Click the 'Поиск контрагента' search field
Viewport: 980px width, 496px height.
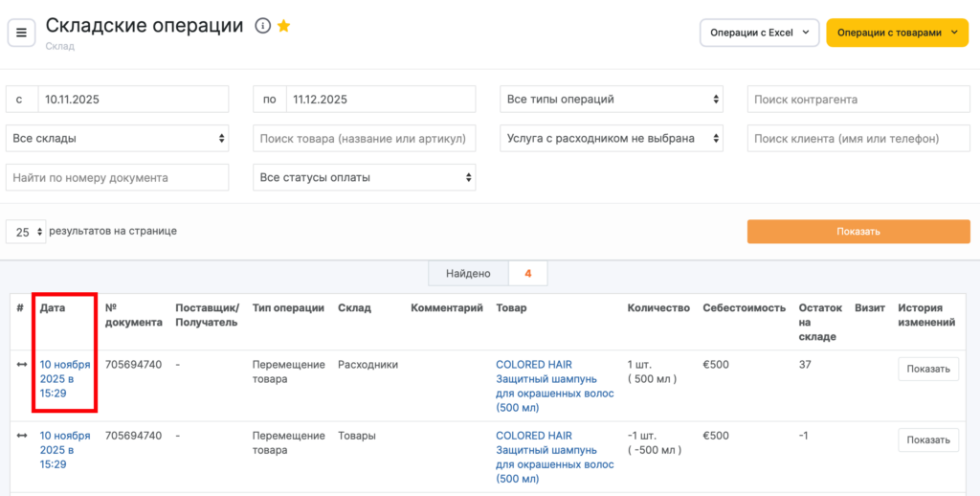click(x=857, y=100)
